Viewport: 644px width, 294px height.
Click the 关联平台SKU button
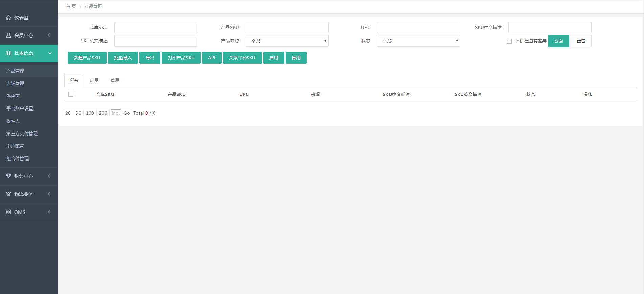(x=242, y=58)
